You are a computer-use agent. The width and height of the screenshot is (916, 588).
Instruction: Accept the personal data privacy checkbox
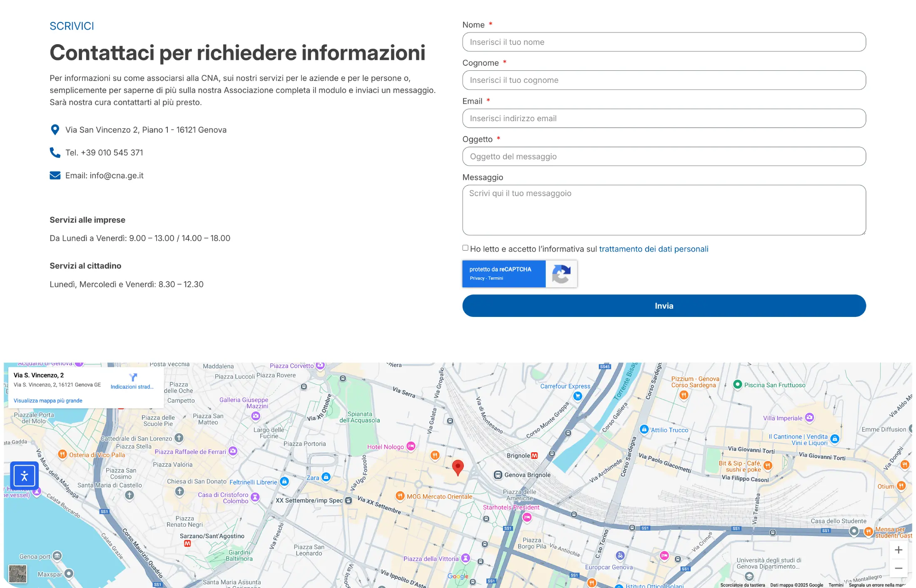point(465,248)
